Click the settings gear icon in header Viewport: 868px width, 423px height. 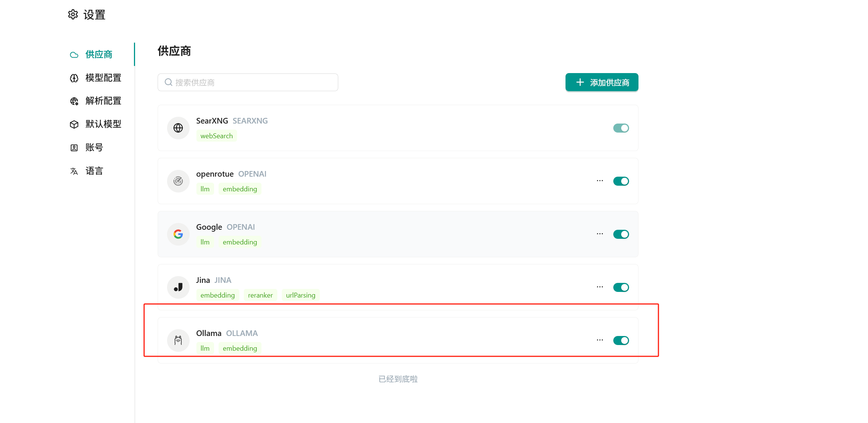[73, 15]
